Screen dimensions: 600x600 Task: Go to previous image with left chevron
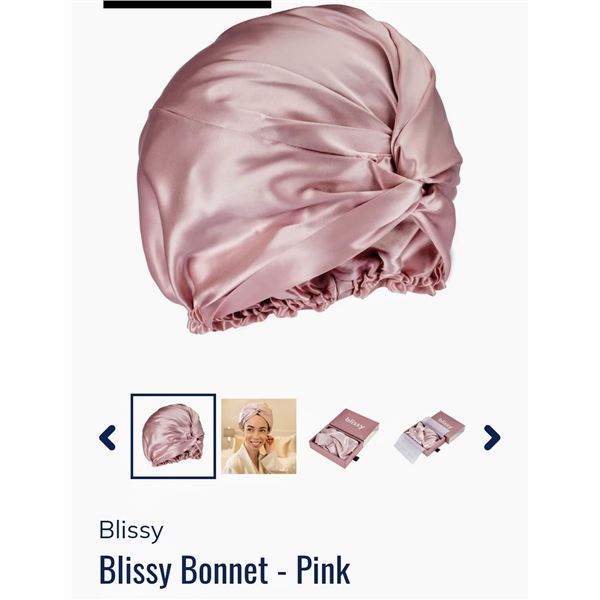107,437
